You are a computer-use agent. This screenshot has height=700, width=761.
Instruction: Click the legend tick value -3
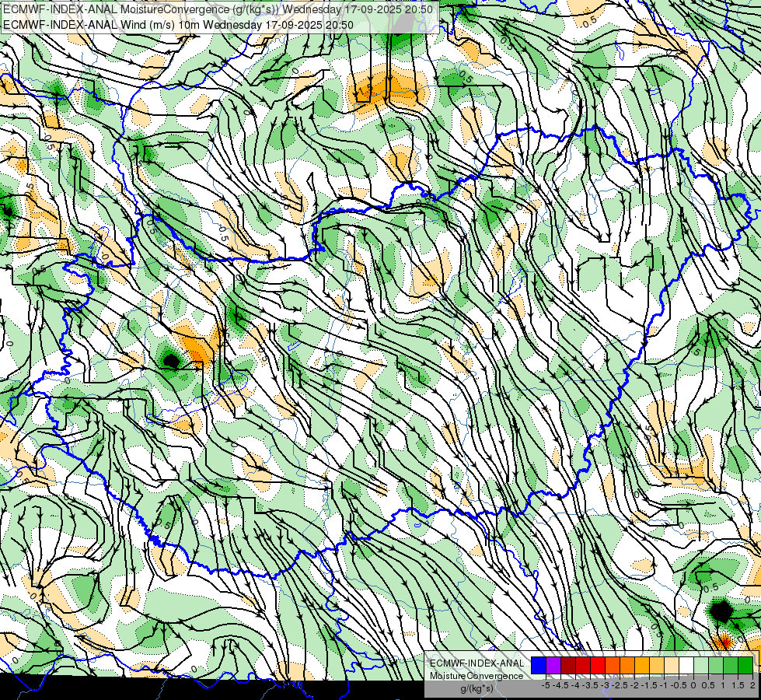click(x=606, y=685)
